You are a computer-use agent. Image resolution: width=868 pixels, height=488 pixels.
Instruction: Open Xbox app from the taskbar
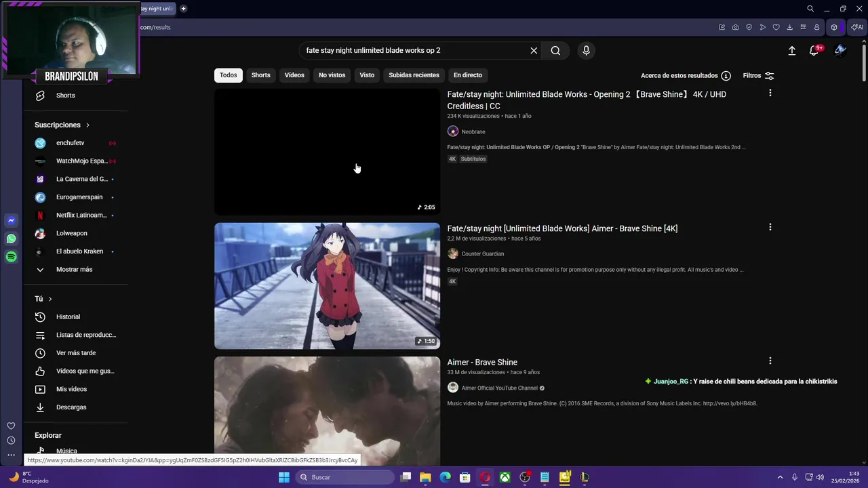click(x=505, y=477)
